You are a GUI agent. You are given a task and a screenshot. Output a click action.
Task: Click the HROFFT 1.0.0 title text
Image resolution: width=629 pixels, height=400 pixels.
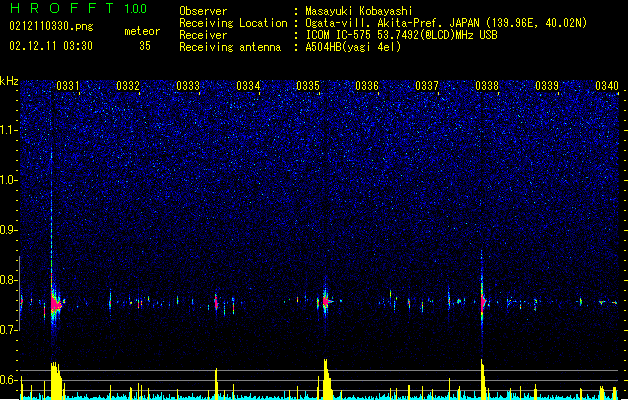point(78,8)
